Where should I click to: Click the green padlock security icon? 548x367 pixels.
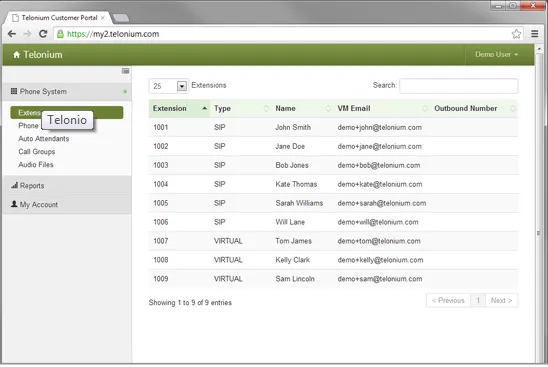[60, 34]
